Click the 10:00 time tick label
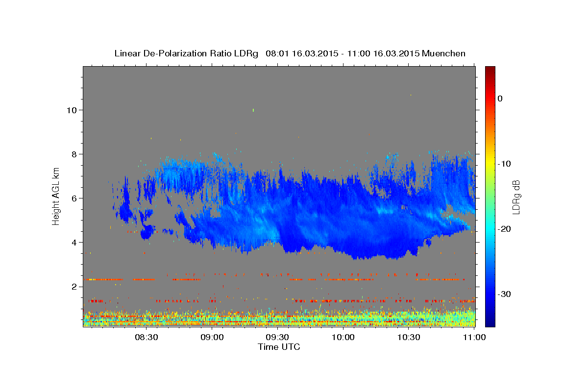The image size is (588, 392). point(343,337)
